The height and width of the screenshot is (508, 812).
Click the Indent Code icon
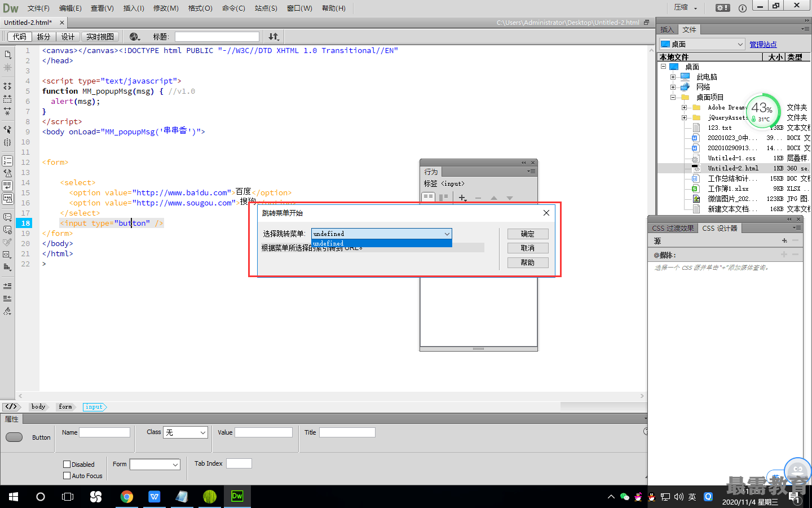pos(7,286)
